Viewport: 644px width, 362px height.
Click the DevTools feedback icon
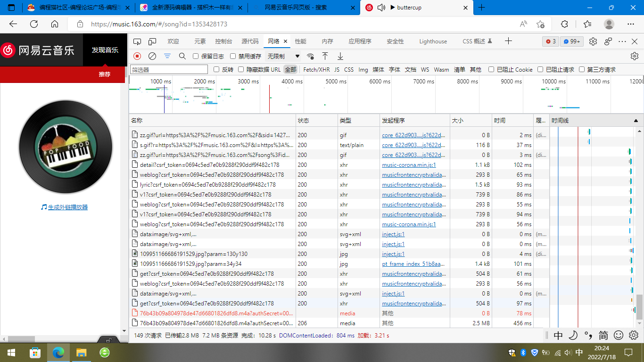click(608, 41)
